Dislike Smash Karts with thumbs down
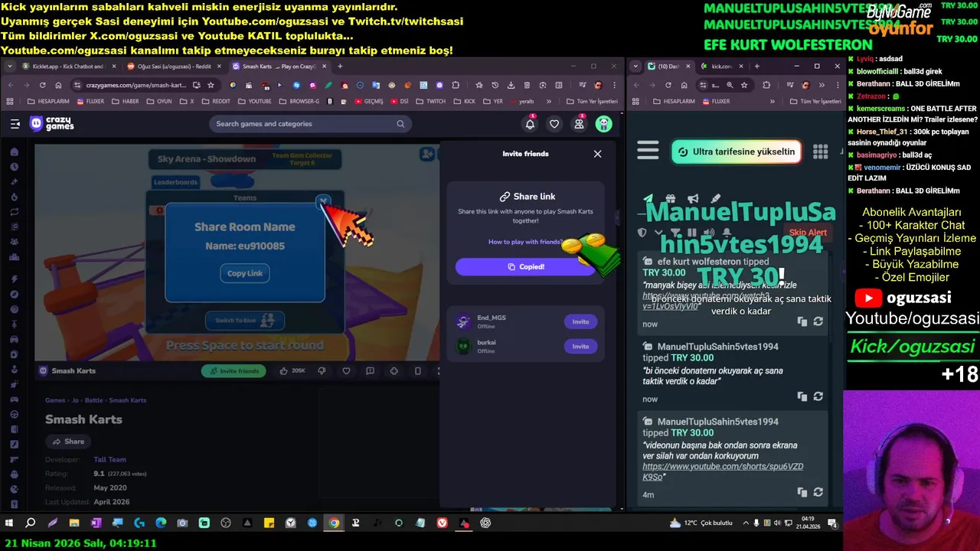Image resolution: width=980 pixels, height=551 pixels. [322, 371]
